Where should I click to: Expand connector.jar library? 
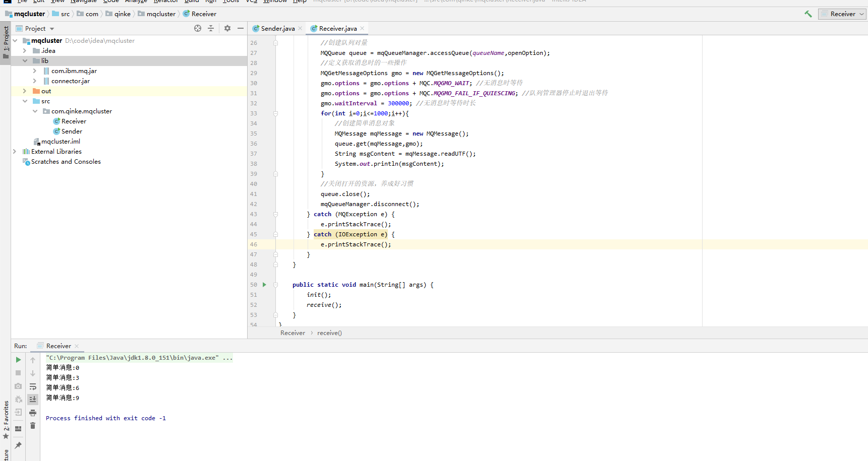[35, 81]
